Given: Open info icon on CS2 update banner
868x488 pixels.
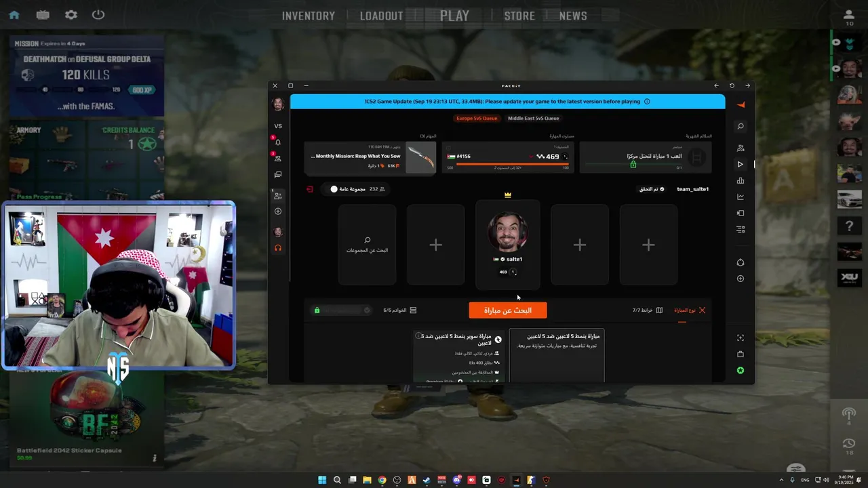Looking at the screenshot, I should [647, 102].
